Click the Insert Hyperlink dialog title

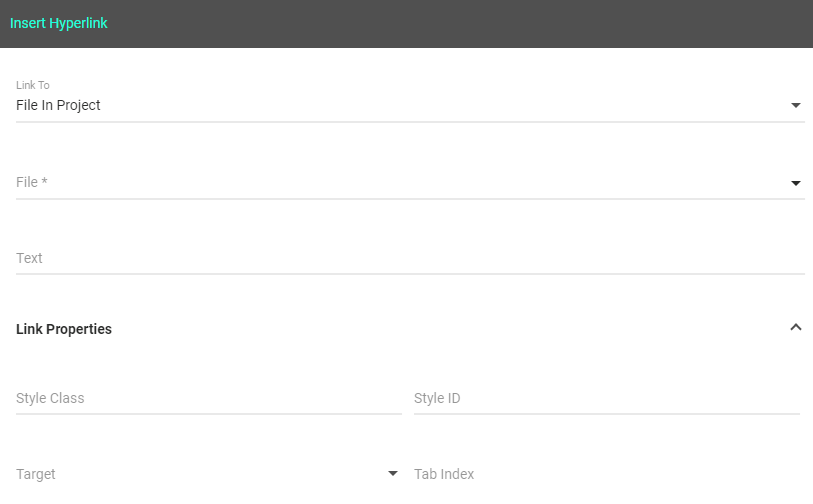59,23
